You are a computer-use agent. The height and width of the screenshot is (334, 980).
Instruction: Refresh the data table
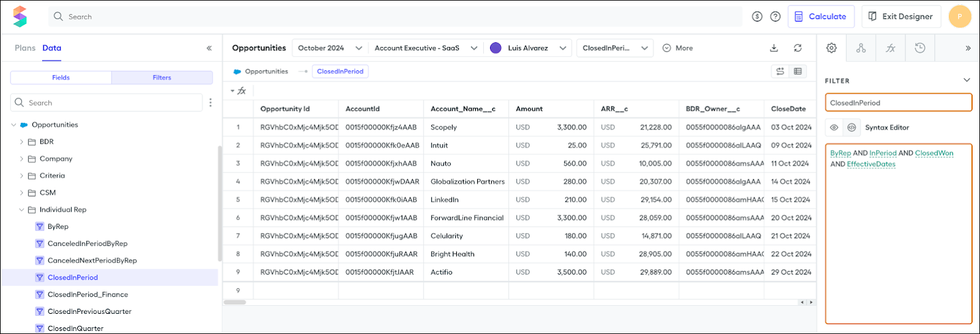pyautogui.click(x=797, y=48)
